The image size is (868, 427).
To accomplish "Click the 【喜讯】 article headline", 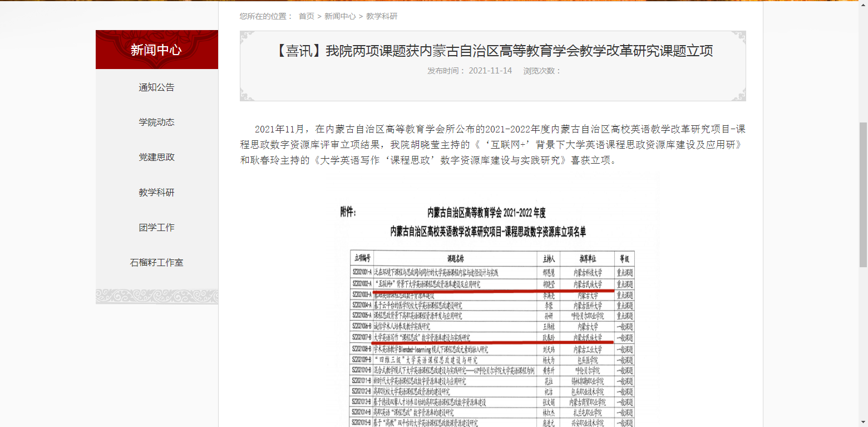I will tap(492, 51).
